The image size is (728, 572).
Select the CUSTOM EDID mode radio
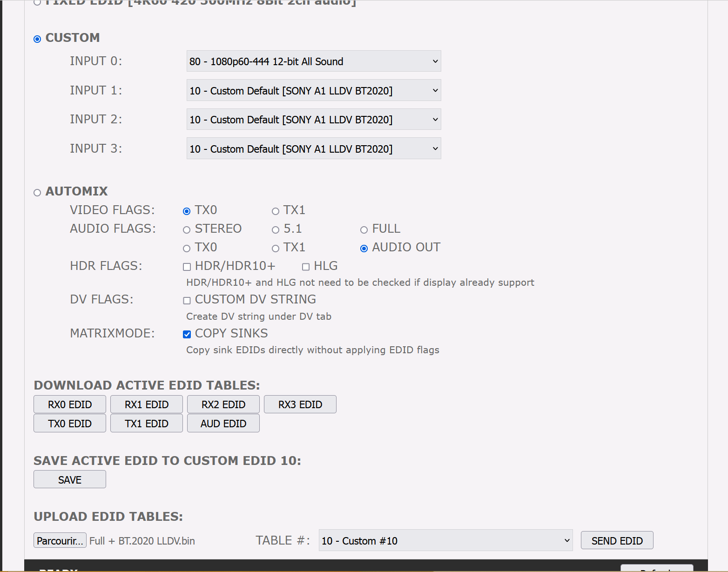(x=37, y=39)
